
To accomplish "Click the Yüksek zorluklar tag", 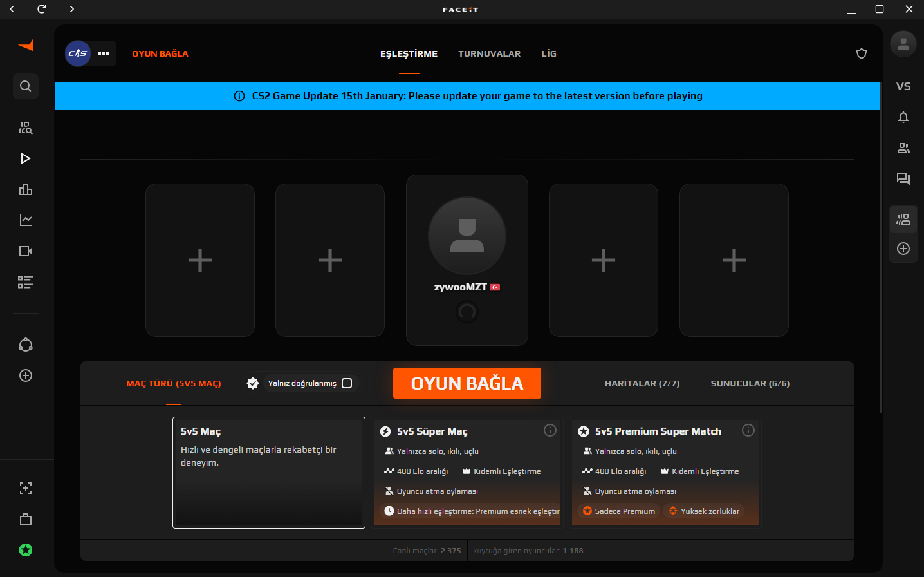I will [704, 511].
